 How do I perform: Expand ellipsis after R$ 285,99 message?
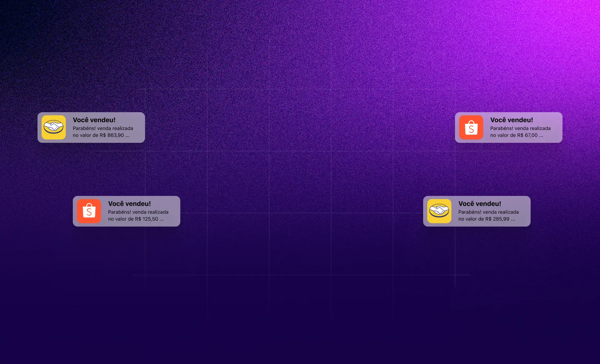pos(513,220)
